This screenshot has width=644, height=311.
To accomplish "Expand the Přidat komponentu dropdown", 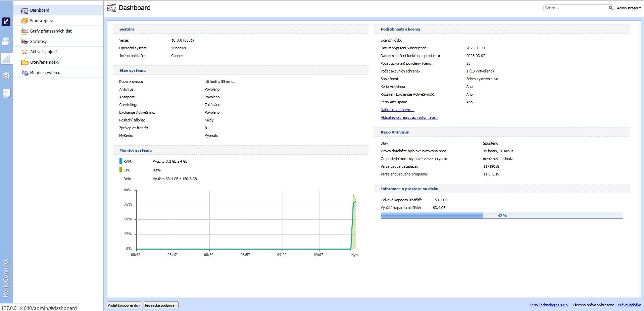I will coord(124,305).
